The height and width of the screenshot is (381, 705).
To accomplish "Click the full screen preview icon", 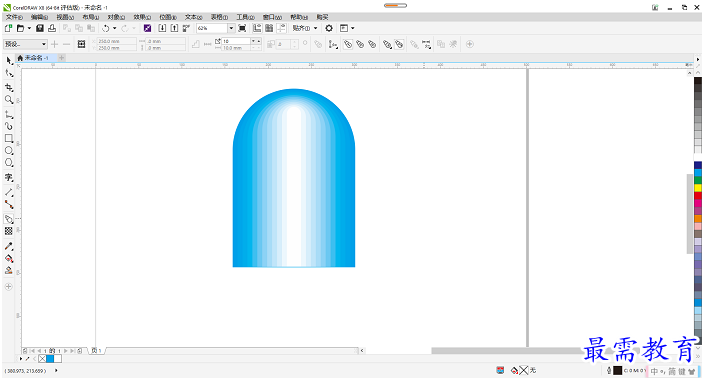I will point(242,28).
